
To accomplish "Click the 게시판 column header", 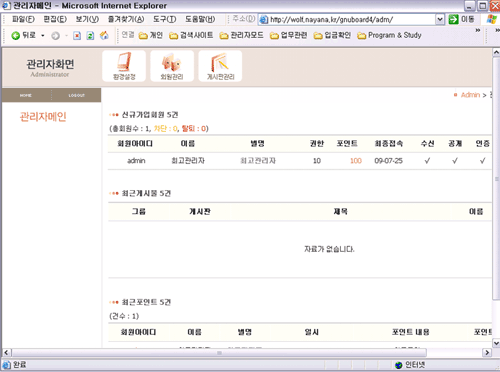I will (200, 211).
